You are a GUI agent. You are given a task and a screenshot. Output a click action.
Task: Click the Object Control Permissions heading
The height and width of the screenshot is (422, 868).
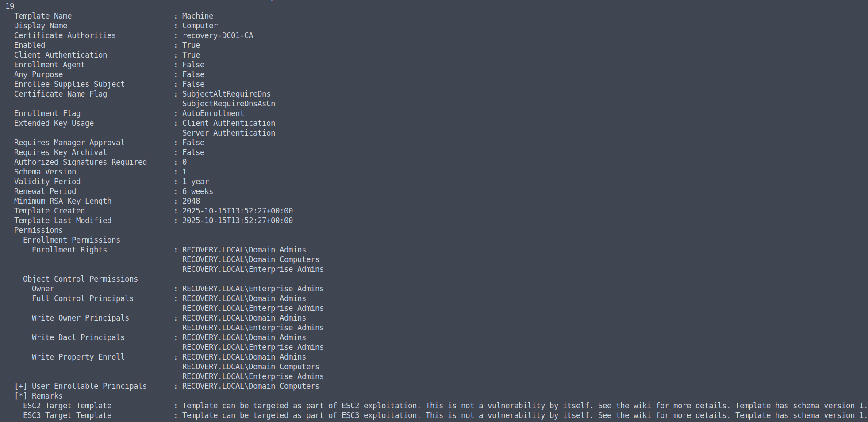click(81, 279)
